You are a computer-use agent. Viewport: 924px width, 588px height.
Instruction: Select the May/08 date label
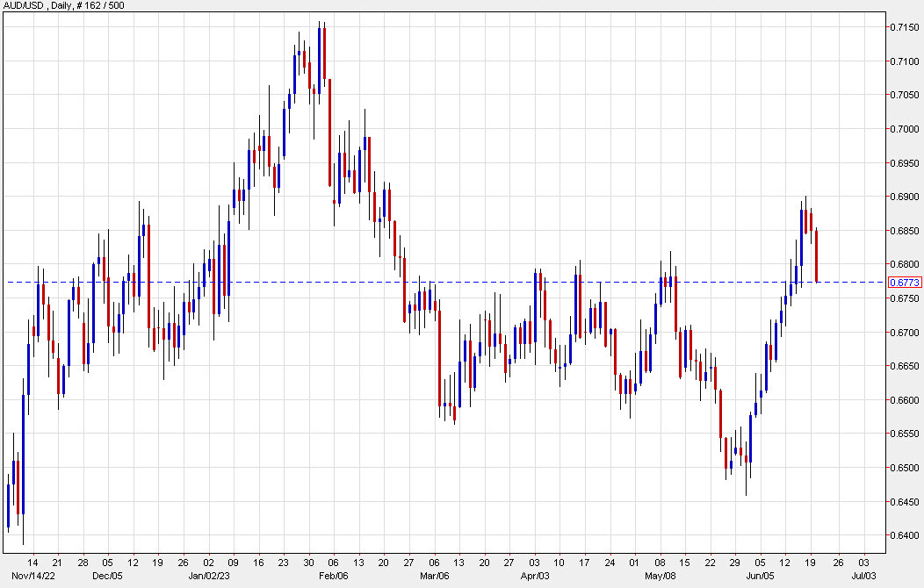pyautogui.click(x=658, y=577)
